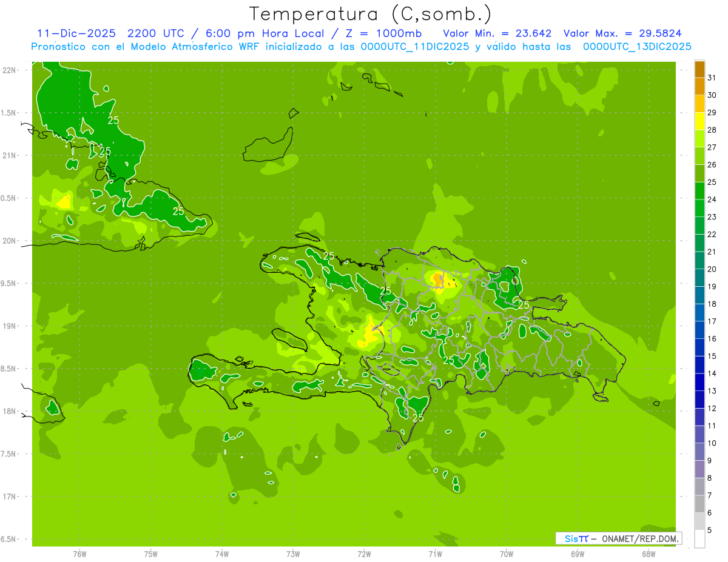Click the legend scale value '8'
Image resolution: width=728 pixels, height=562 pixels.
click(x=710, y=478)
